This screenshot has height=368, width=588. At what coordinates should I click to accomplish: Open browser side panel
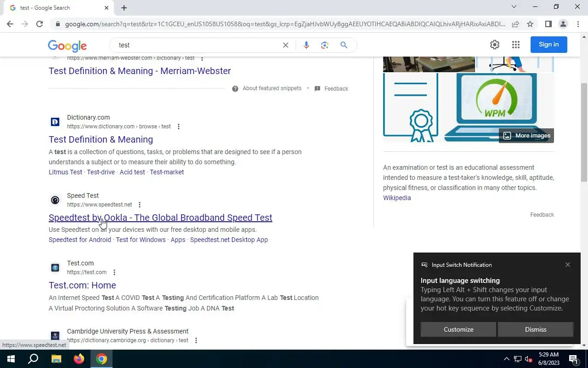click(548, 24)
